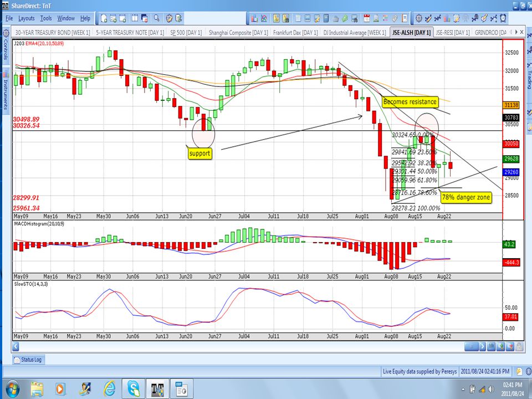Click the bar chart icon in toolbar
Screen dimensions: 532x399
(x=254, y=18)
